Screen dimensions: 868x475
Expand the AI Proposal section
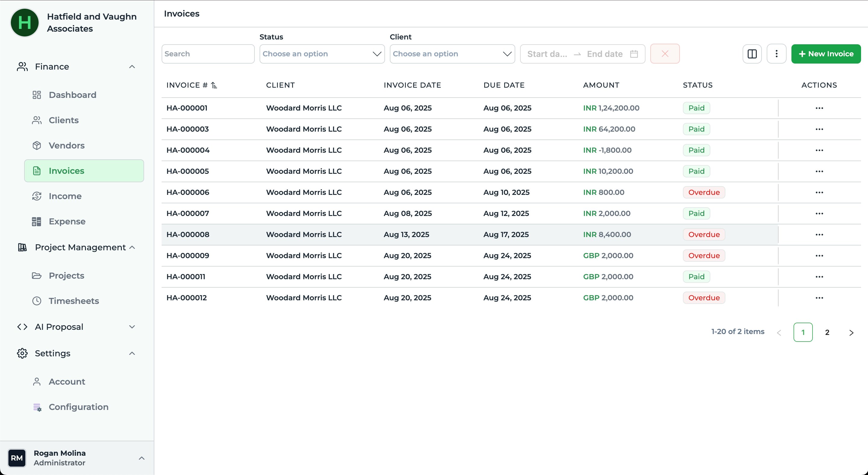pos(132,327)
